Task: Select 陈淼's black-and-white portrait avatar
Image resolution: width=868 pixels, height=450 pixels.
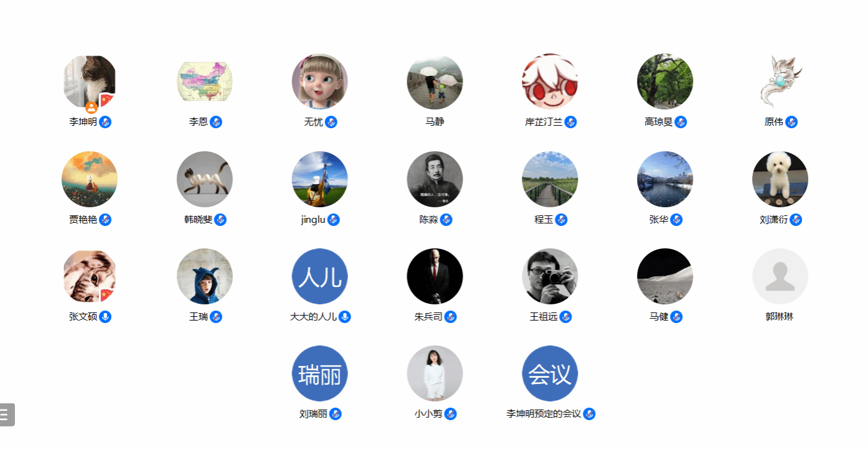Action: click(435, 179)
